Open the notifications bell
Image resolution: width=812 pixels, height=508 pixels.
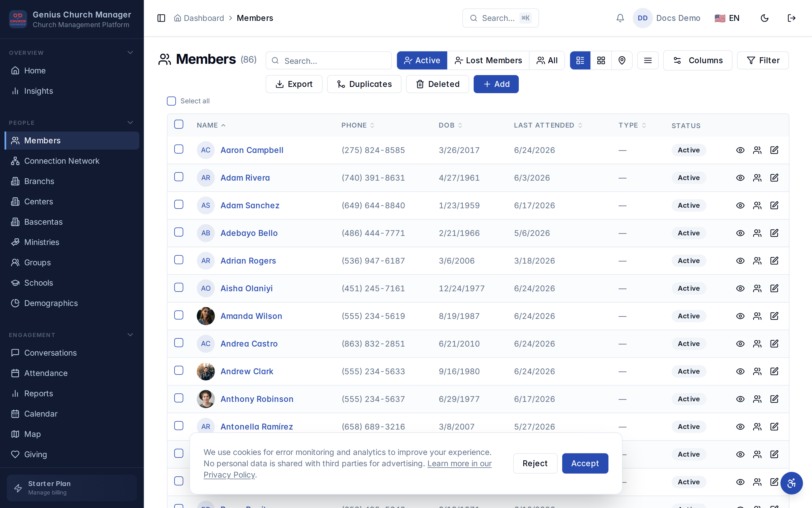620,18
